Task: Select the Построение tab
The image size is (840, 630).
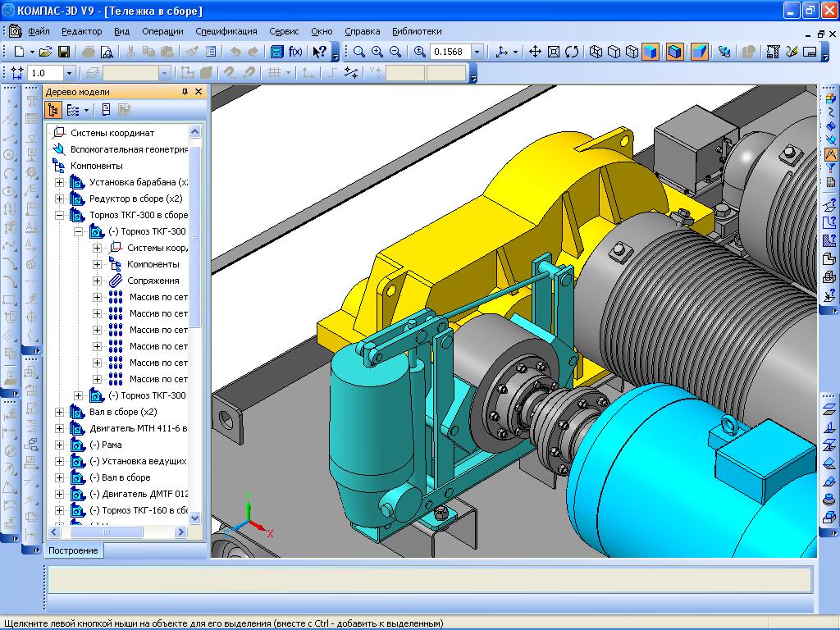Action: tap(73, 550)
